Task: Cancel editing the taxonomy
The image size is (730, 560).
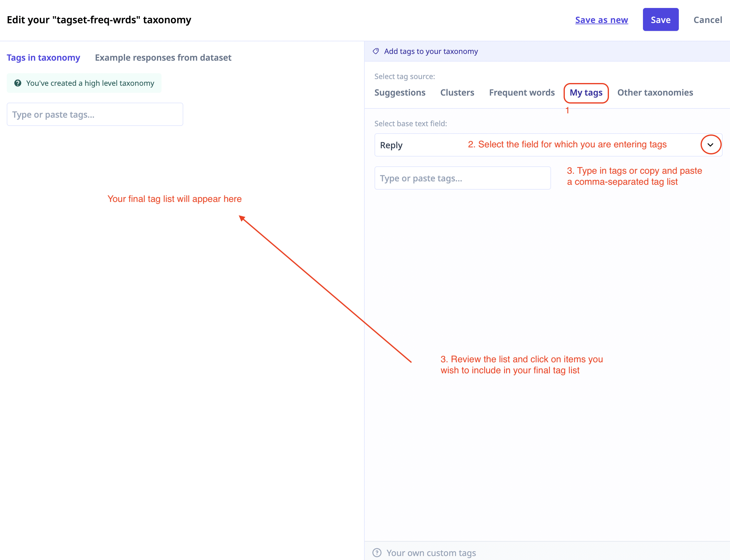Action: tap(707, 20)
